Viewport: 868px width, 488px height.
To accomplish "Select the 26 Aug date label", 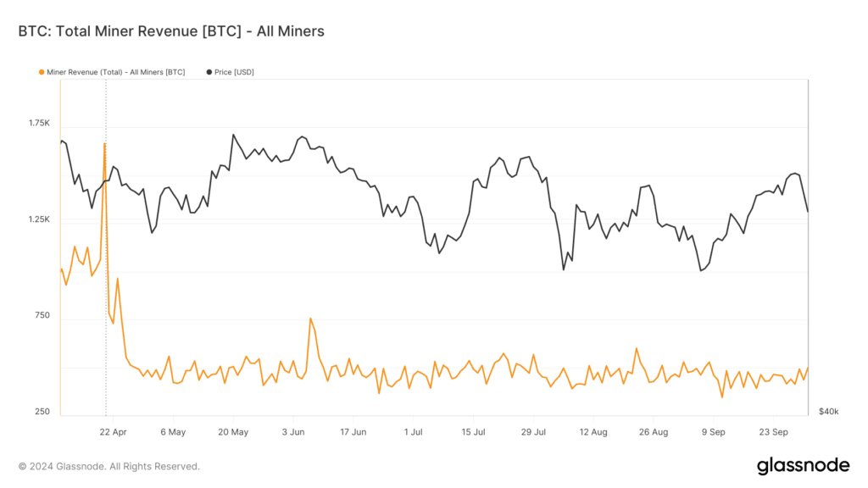I will (x=654, y=432).
